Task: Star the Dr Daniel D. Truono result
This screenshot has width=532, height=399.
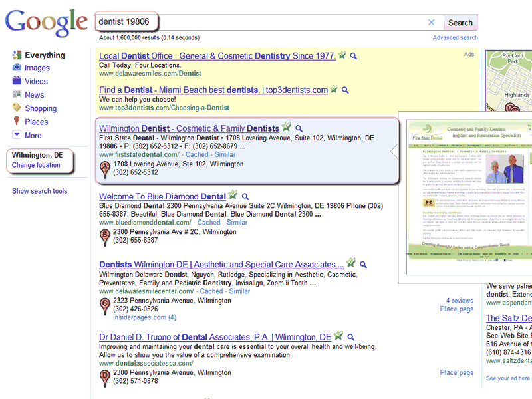Action: point(338,335)
